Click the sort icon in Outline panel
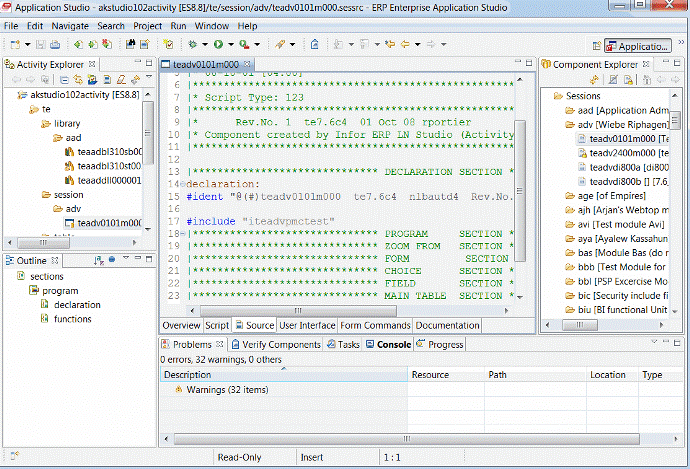The width and height of the screenshot is (690, 469). 101,260
